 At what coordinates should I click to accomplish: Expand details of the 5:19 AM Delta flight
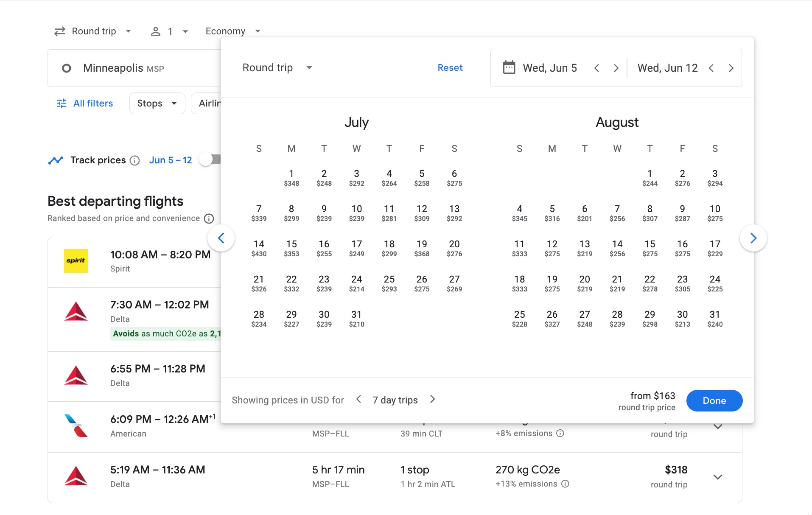coord(718,477)
